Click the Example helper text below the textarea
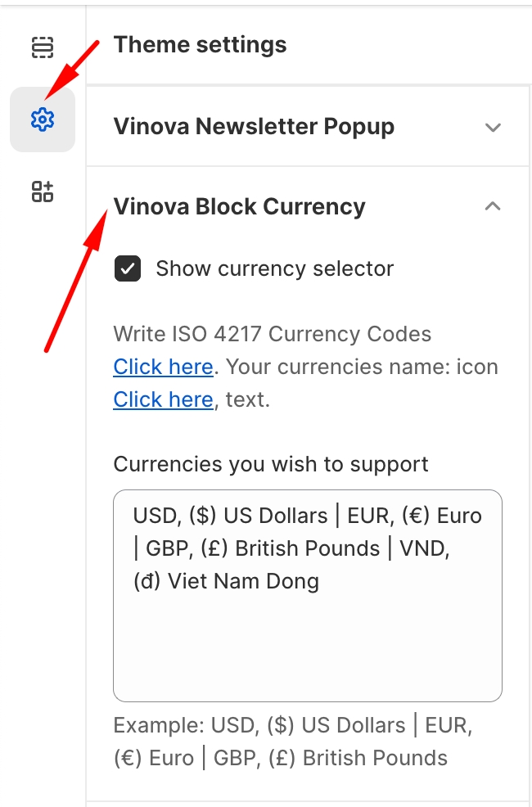 [x=291, y=742]
